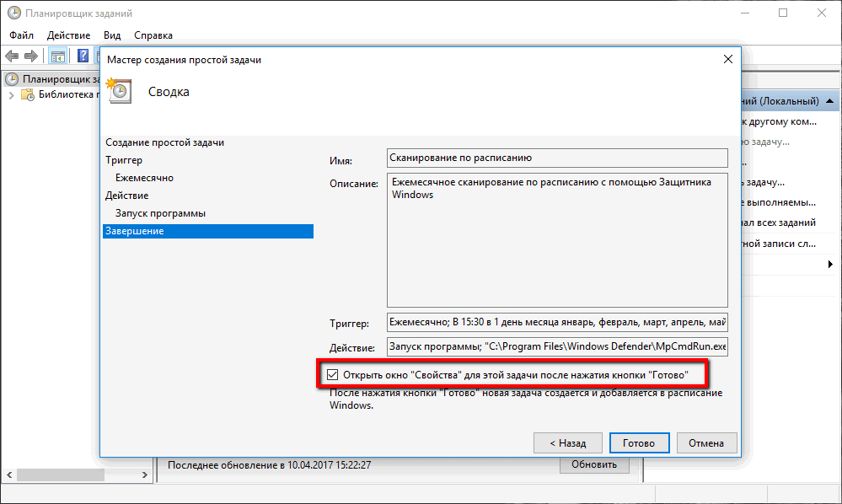Expand the Библиотека tree node chevron

11,95
